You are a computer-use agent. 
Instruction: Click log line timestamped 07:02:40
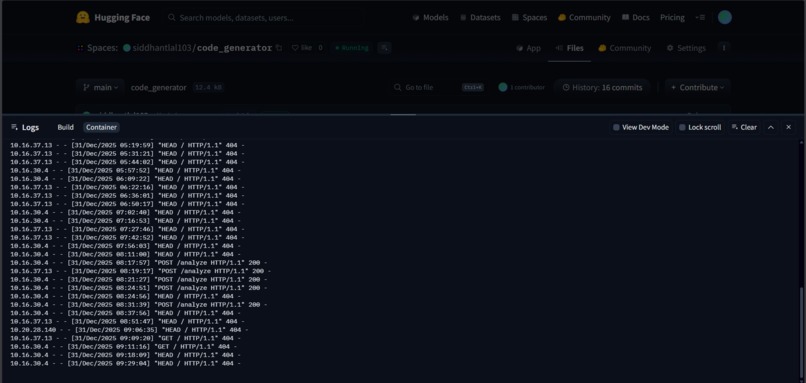tap(125, 212)
